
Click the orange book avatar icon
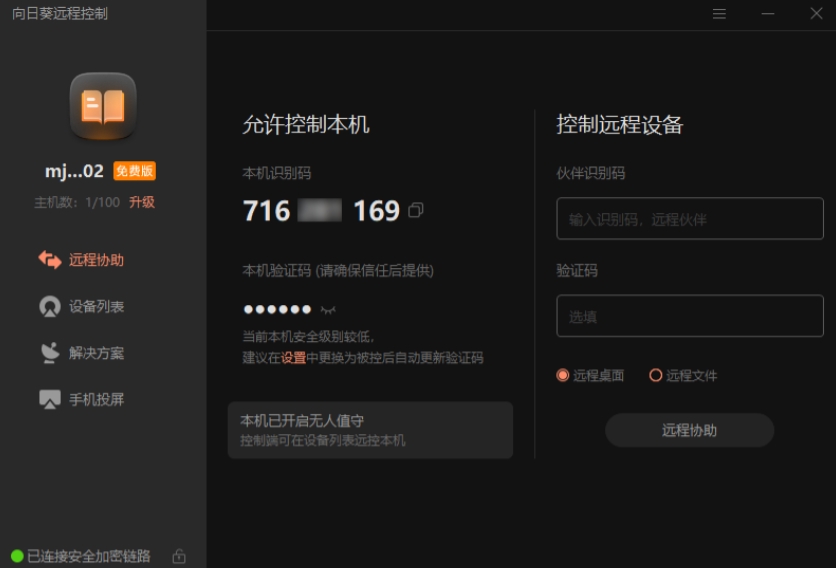[x=103, y=106]
